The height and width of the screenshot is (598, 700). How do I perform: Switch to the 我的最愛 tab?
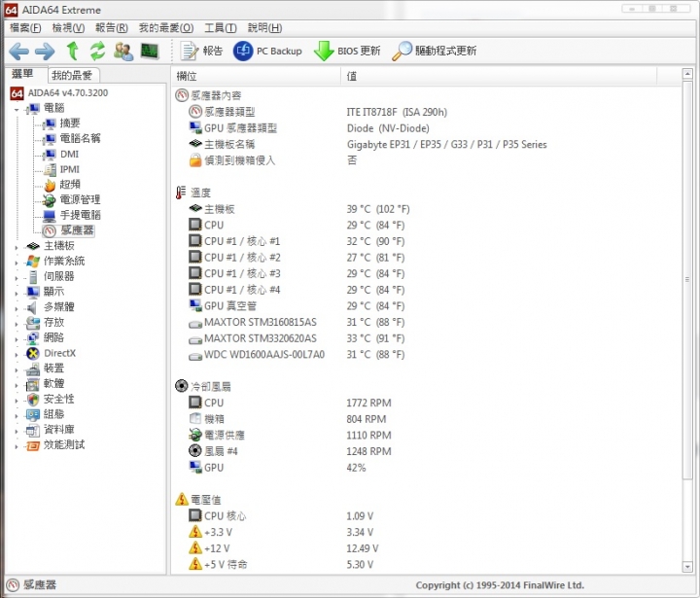(x=72, y=75)
